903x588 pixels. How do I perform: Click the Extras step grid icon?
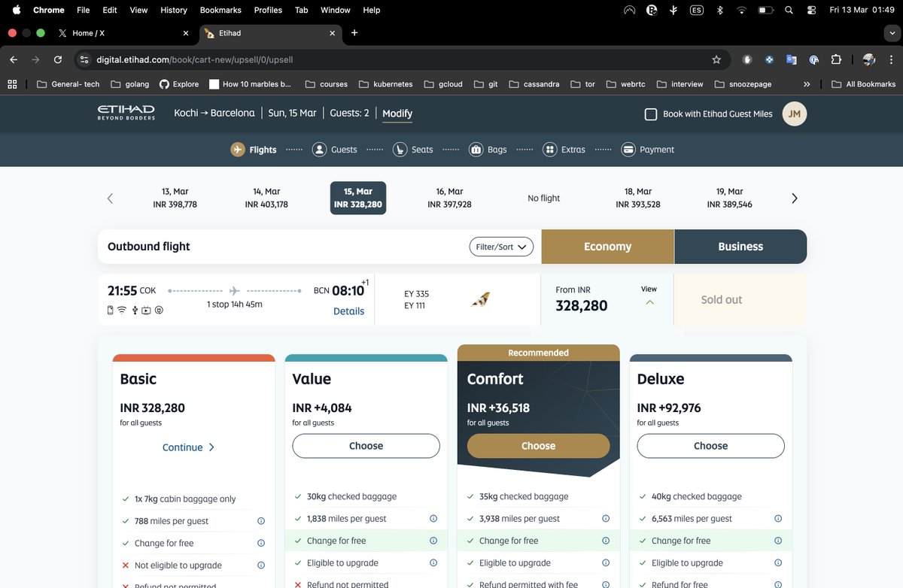pyautogui.click(x=550, y=150)
